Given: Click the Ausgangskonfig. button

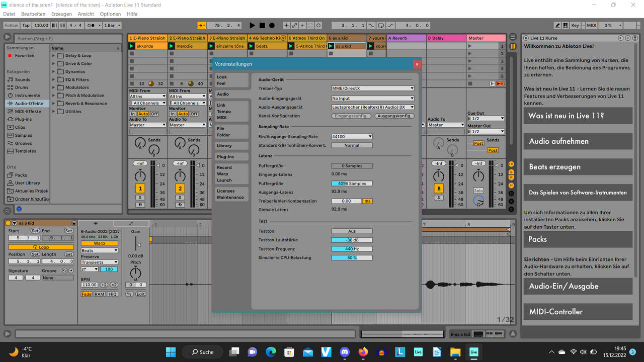Looking at the screenshot, I should click(394, 116).
